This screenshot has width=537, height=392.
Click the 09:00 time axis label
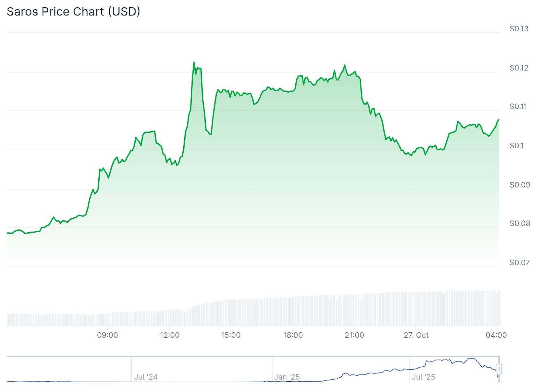click(107, 335)
